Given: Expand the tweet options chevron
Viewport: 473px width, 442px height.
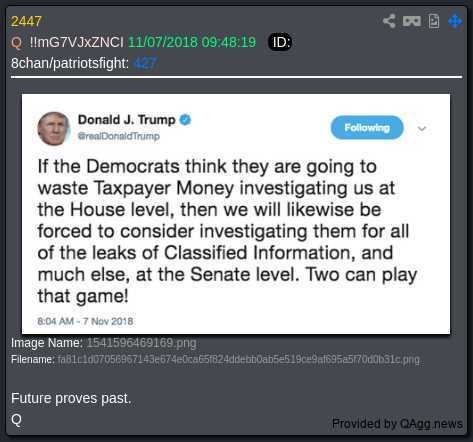Looking at the screenshot, I should [x=422, y=129].
